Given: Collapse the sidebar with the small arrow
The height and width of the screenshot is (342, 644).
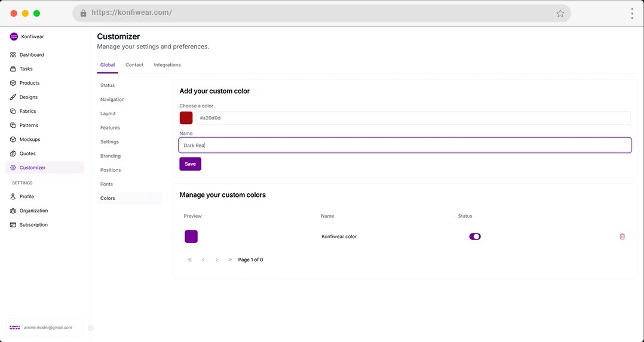Looking at the screenshot, I should pos(91,328).
